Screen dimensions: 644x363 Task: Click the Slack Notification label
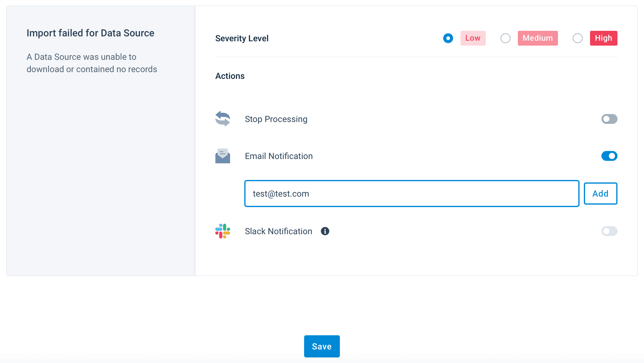[x=279, y=231]
